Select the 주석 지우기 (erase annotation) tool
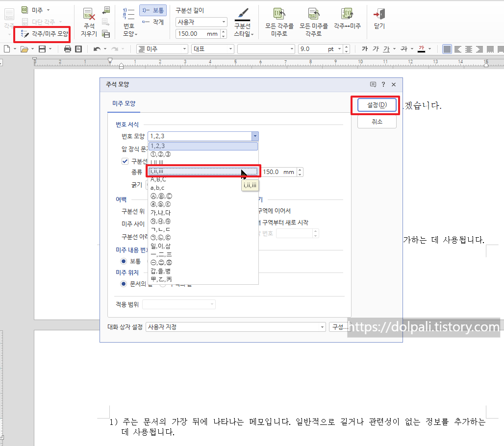 coord(89,22)
